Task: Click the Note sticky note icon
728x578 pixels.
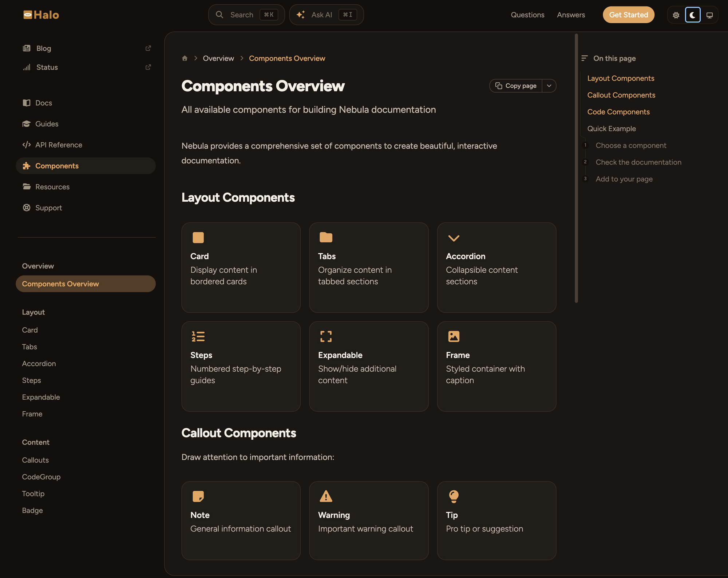Action: pos(198,496)
